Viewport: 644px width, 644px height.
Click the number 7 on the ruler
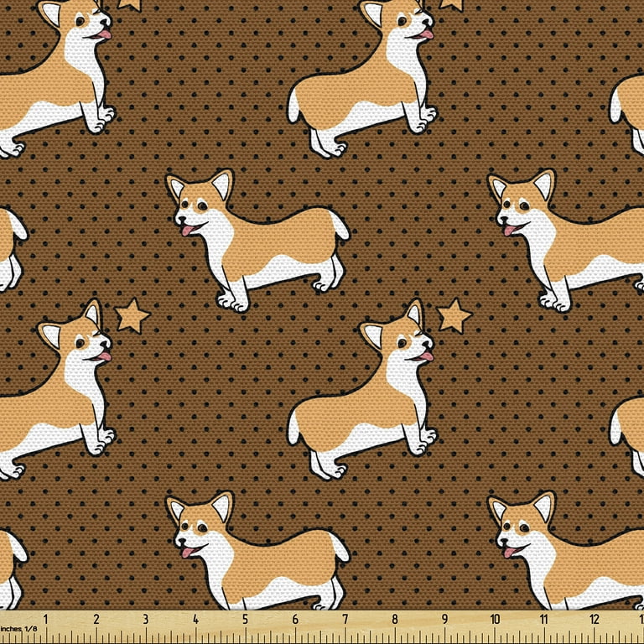pos(345,620)
